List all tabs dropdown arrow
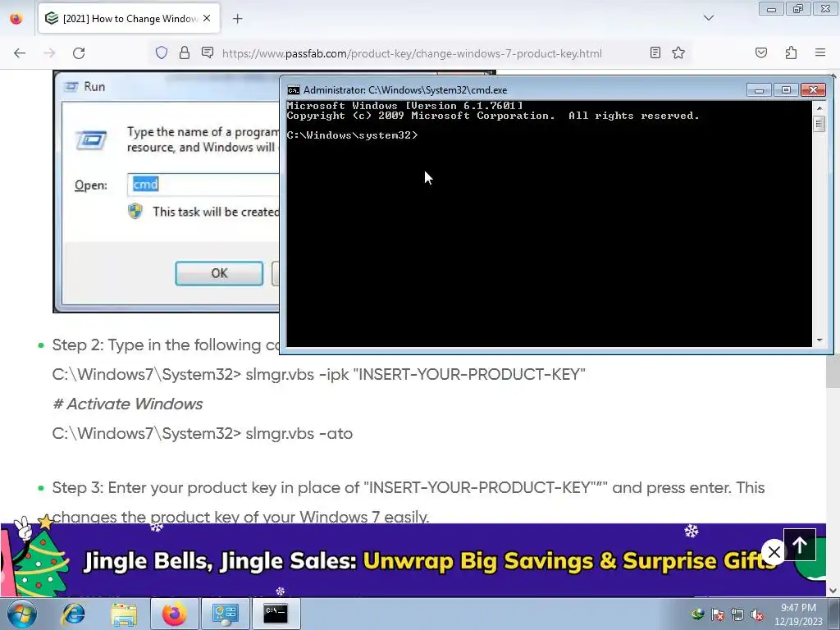This screenshot has width=840, height=630. point(708,18)
